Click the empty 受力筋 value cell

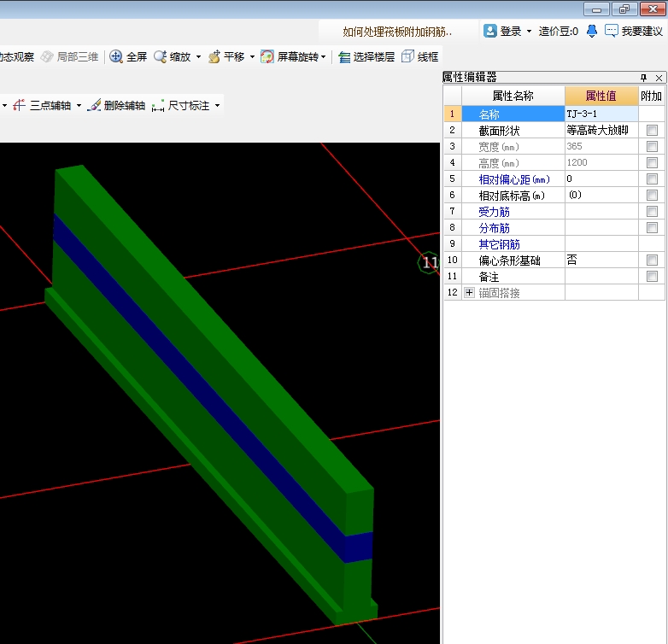(x=601, y=211)
